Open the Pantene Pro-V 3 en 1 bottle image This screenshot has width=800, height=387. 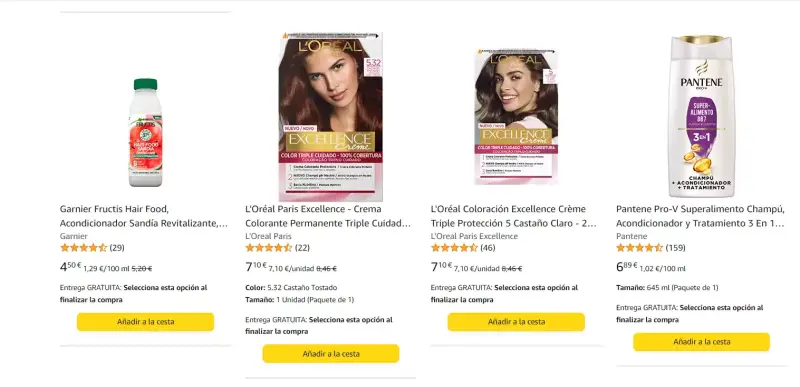pyautogui.click(x=701, y=116)
